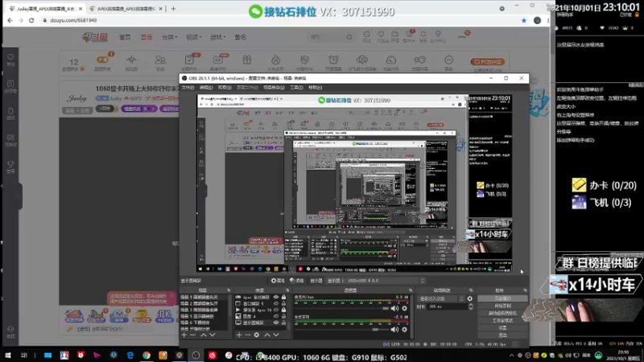
Task: Mute the top audio mixer channel
Action: pyautogui.click(x=394, y=308)
